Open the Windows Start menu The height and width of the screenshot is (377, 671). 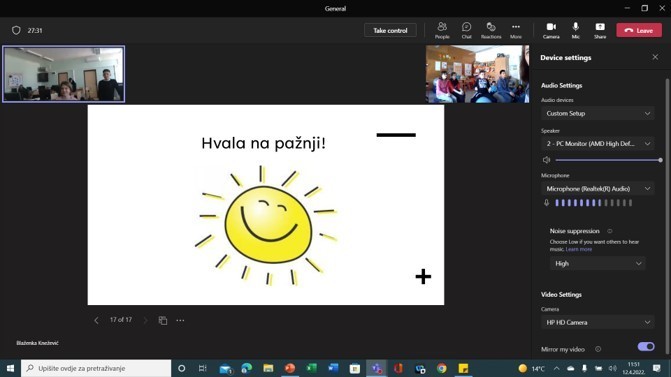tap(10, 368)
